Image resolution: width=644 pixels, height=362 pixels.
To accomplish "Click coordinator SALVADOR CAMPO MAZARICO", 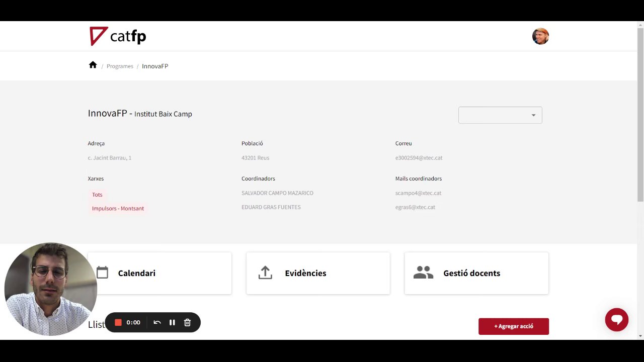I will (x=277, y=193).
